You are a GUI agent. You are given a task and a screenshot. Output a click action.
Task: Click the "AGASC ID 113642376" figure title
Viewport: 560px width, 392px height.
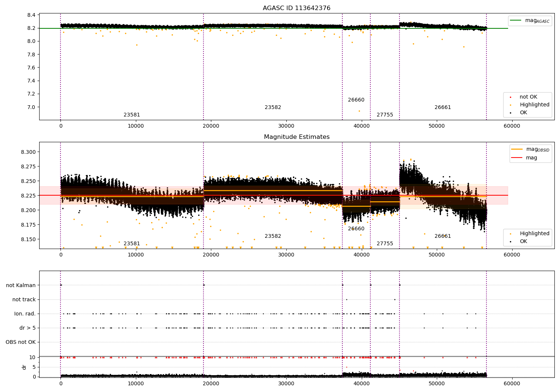click(296, 8)
